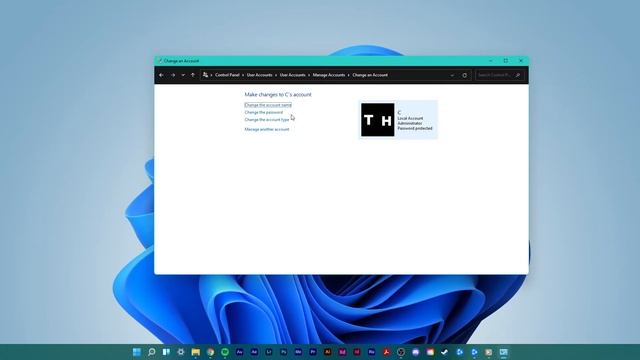Open the Widgets taskbar icon
Image resolution: width=640 pixels, height=360 pixels.
166,352
